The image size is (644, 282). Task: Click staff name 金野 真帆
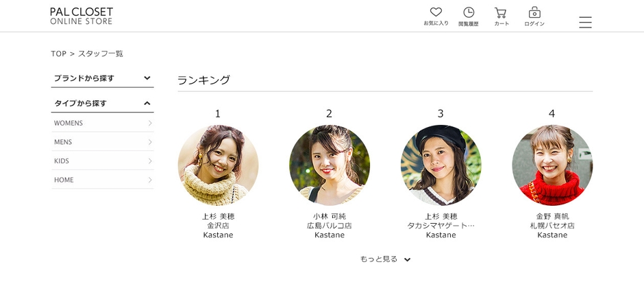pos(552,216)
